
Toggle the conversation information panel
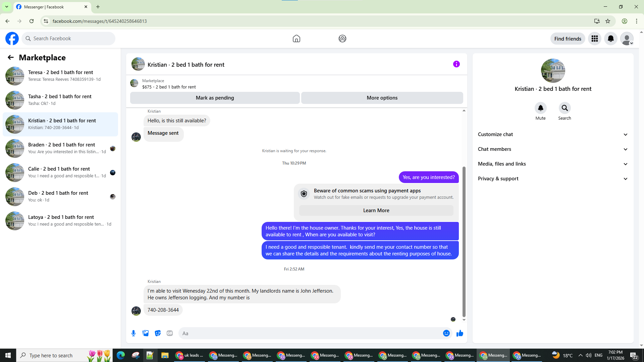coord(456,64)
